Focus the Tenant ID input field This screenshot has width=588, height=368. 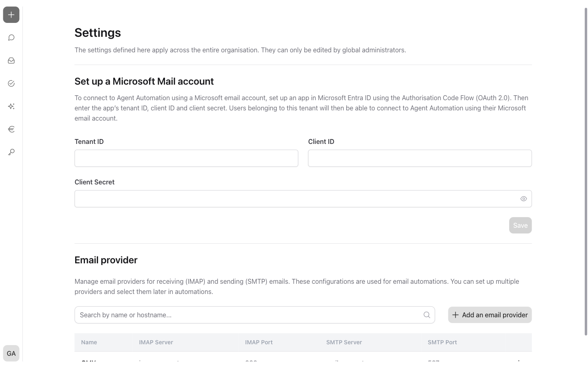(x=186, y=158)
